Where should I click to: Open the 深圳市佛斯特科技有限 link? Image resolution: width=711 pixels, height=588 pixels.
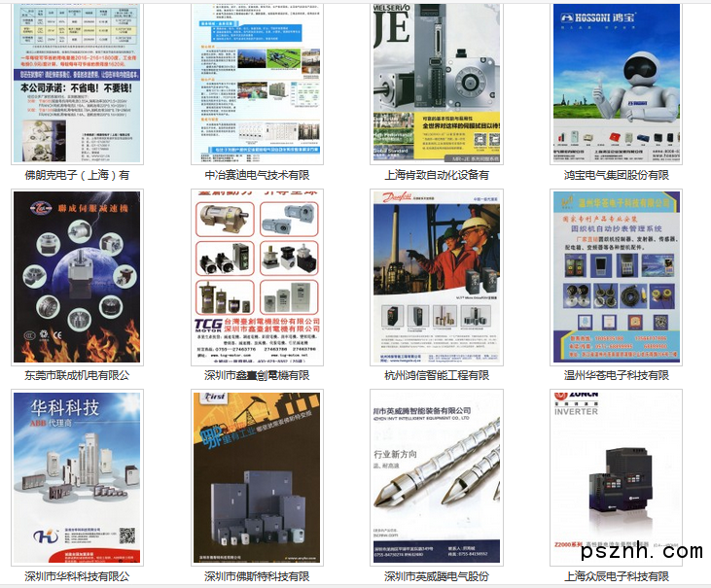(257, 576)
